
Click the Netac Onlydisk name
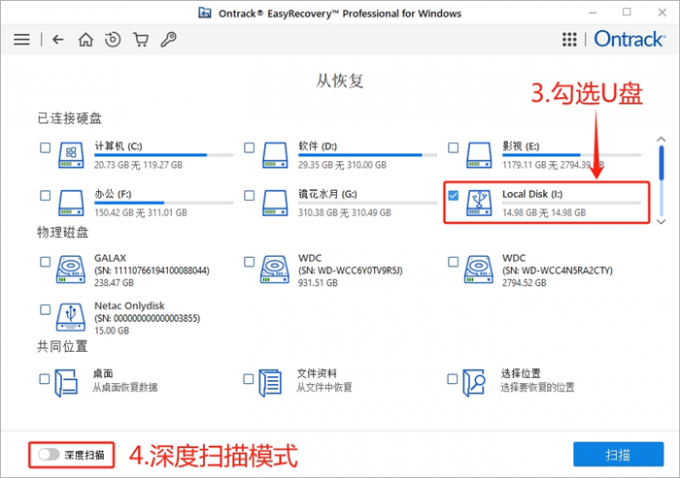coord(129,305)
